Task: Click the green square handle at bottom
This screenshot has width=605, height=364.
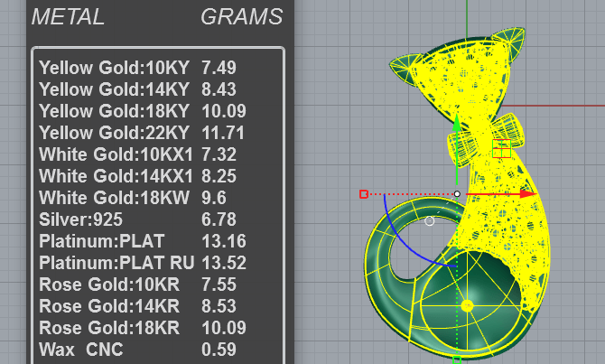Action: click(x=457, y=360)
